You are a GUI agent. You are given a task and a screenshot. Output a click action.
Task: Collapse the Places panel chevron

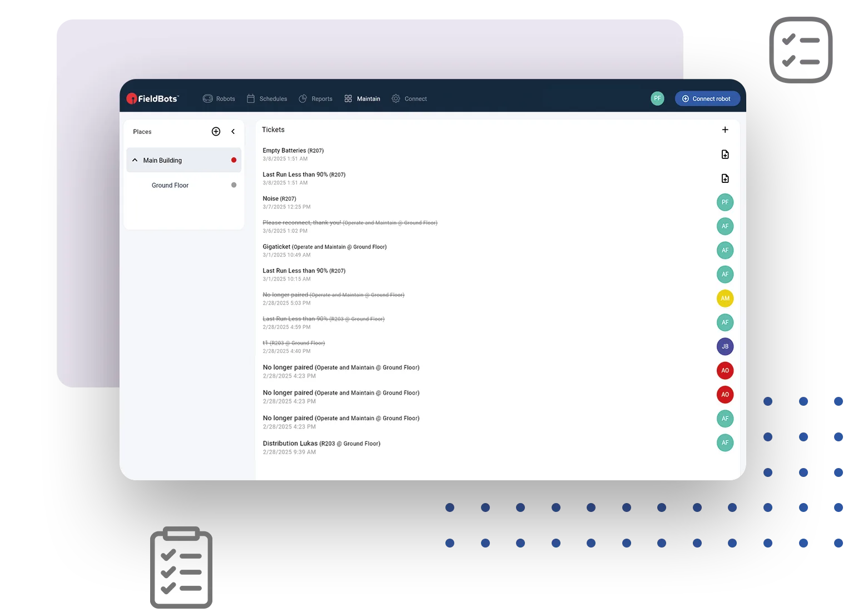click(x=233, y=132)
